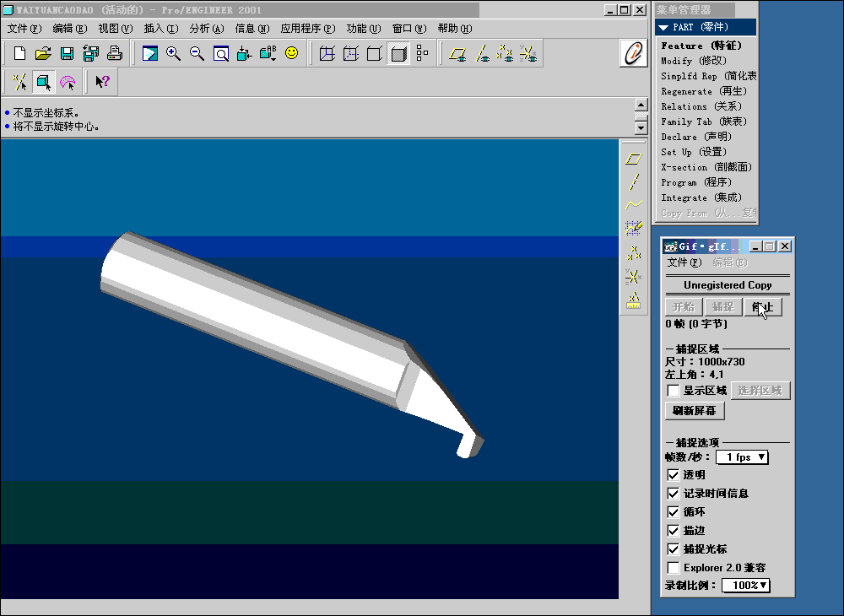The image size is (844, 616).
Task: Open the 分析 menu
Action: click(207, 29)
